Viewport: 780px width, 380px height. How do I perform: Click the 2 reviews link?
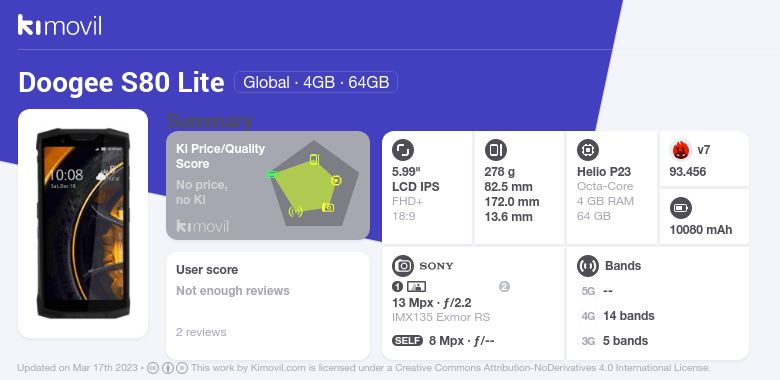pos(201,332)
